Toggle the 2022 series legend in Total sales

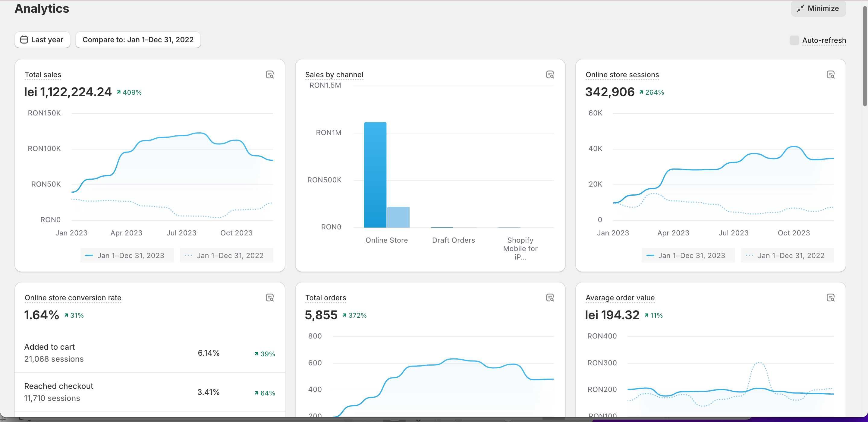pyautogui.click(x=226, y=256)
